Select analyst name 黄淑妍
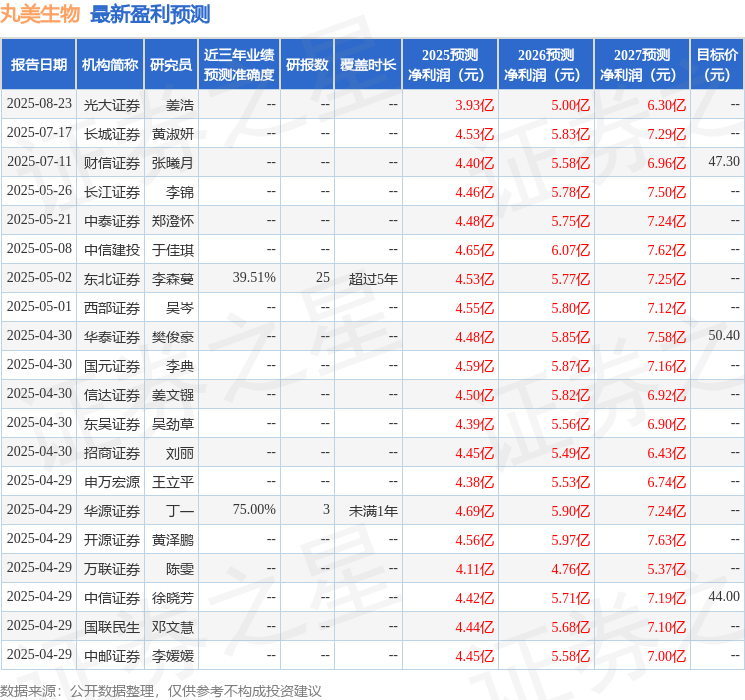 pyautogui.click(x=173, y=134)
